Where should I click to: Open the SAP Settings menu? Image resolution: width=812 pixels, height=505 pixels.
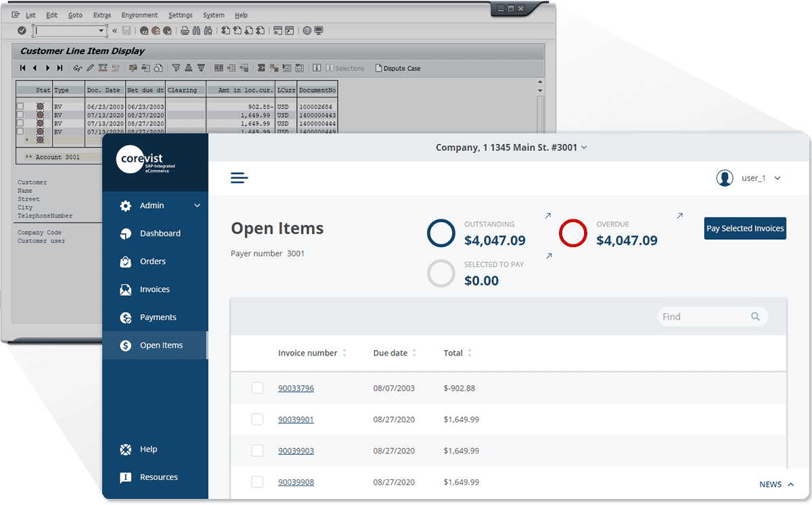click(181, 15)
